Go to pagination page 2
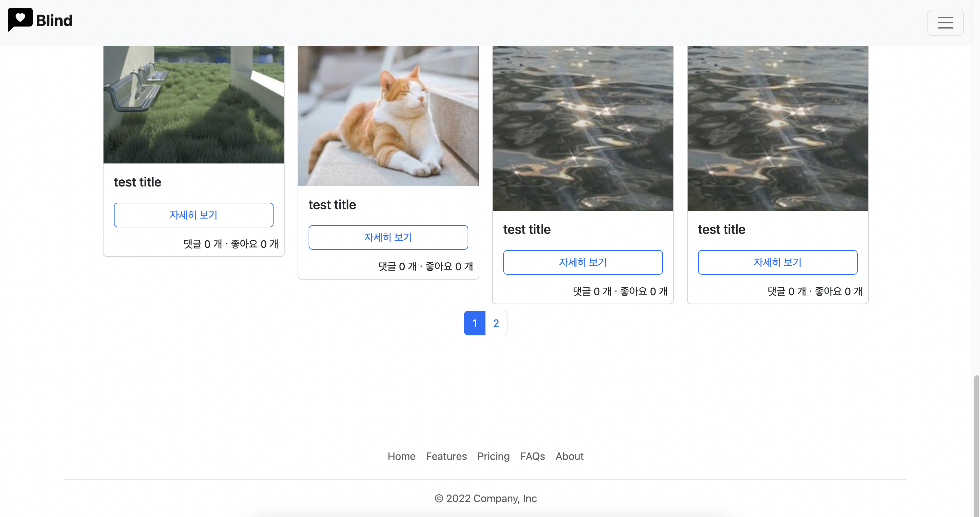The height and width of the screenshot is (517, 980). click(496, 323)
